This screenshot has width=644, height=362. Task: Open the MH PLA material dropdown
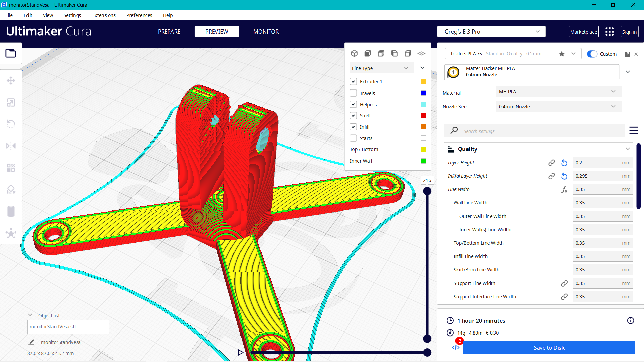coord(559,92)
